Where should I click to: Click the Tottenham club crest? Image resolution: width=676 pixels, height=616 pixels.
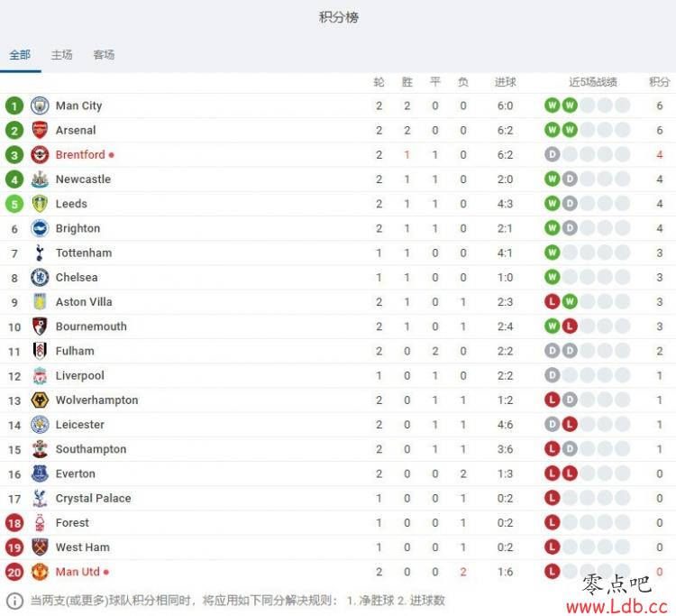[40, 253]
